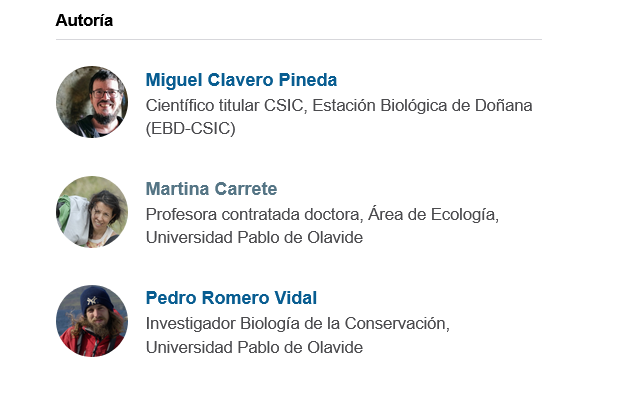Click the Autoría section heading
The width and height of the screenshot is (624, 399).
pos(84,20)
